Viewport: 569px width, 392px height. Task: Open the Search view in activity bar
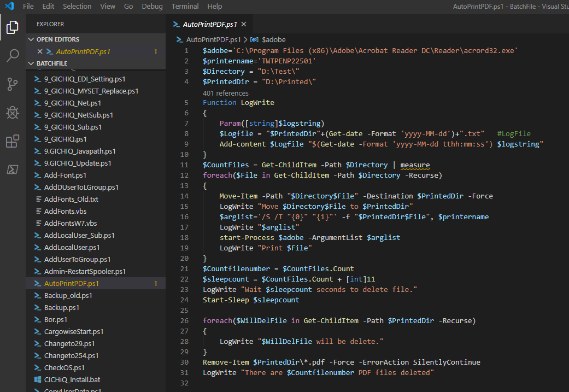coord(13,56)
